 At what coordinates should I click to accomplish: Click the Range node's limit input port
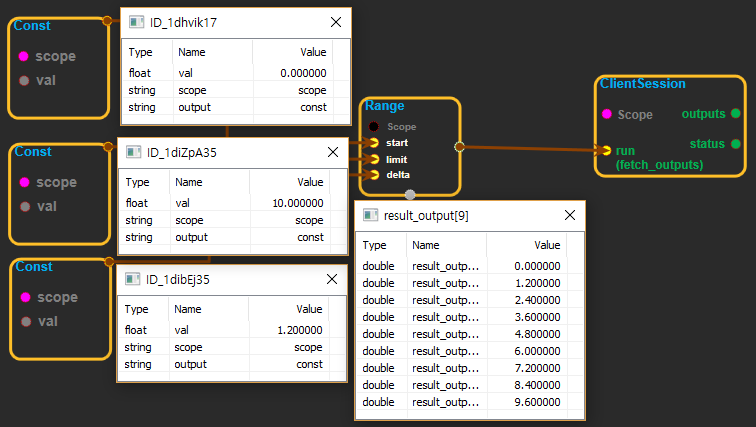coord(374,159)
